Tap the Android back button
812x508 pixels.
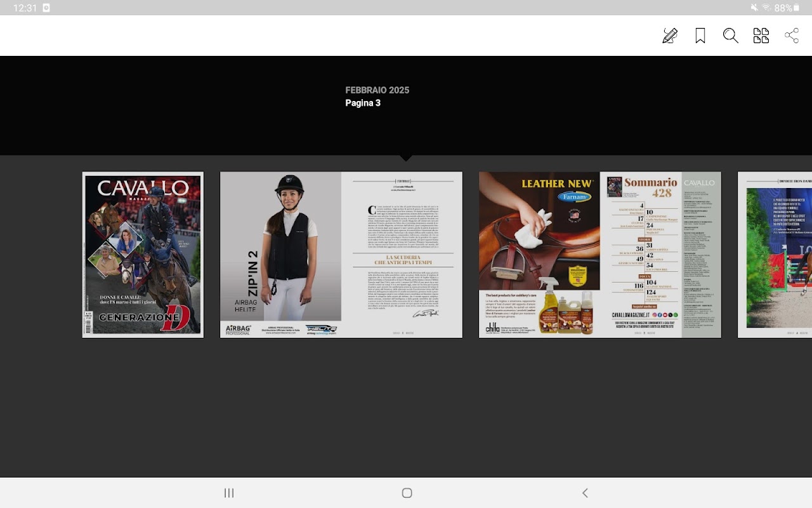[x=585, y=493]
